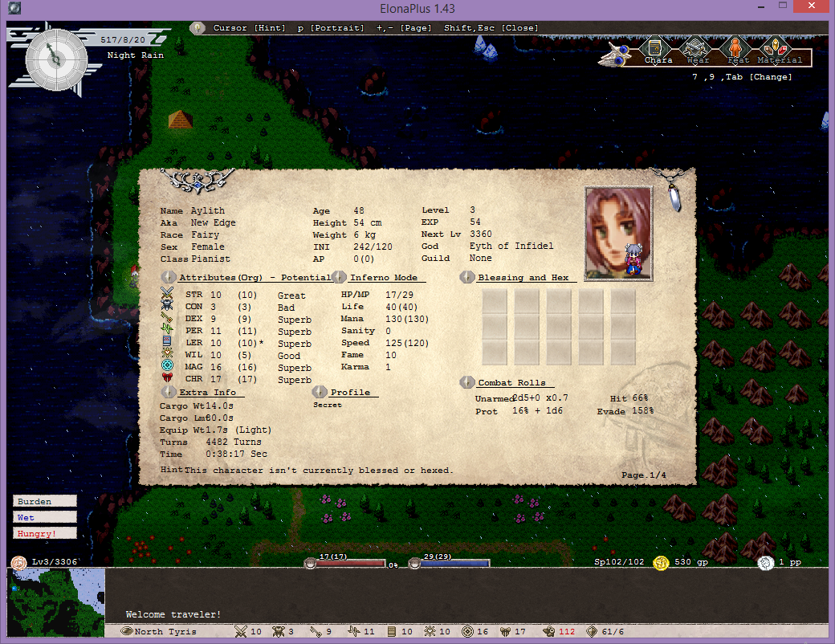835x644 pixels.
Task: Click the ElonaPlus window icon
Action: click(14, 8)
